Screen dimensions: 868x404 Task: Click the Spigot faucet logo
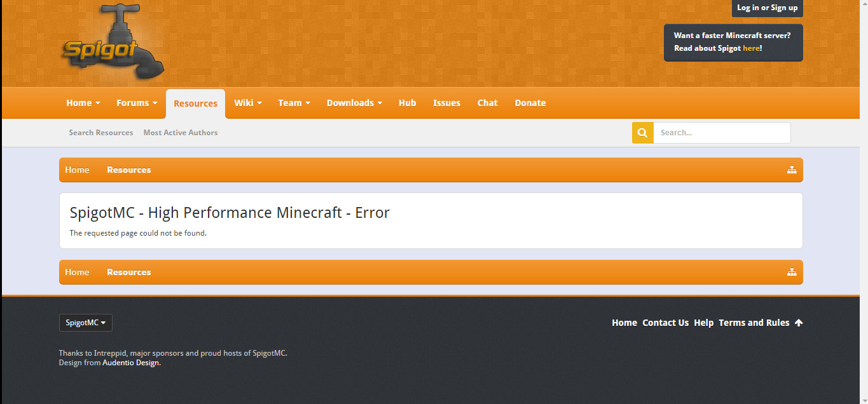point(113,42)
